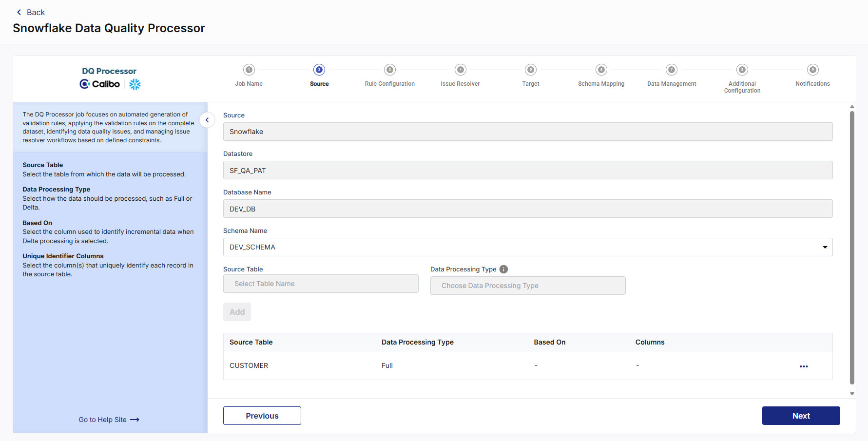868x441 pixels.
Task: Click the Go to Help Site arrow
Action: tap(135, 420)
